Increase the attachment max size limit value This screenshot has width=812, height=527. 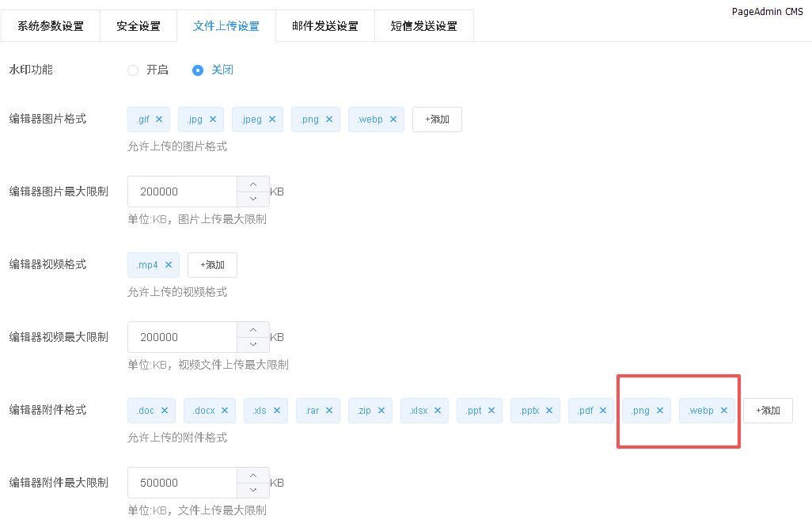click(253, 475)
